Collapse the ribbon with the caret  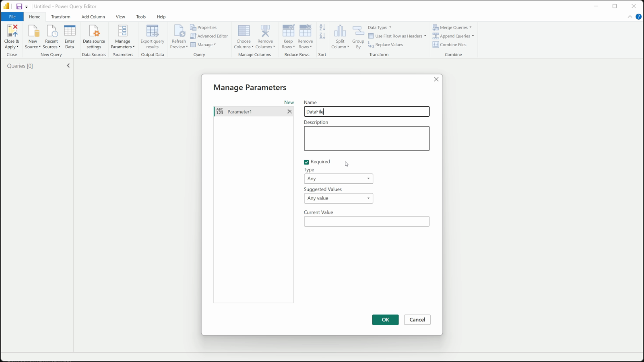pyautogui.click(x=630, y=16)
